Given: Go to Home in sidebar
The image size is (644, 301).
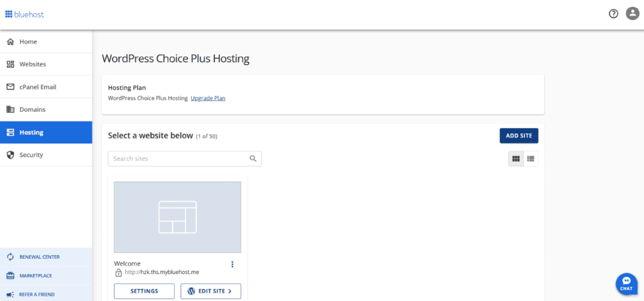Looking at the screenshot, I should pos(46,42).
